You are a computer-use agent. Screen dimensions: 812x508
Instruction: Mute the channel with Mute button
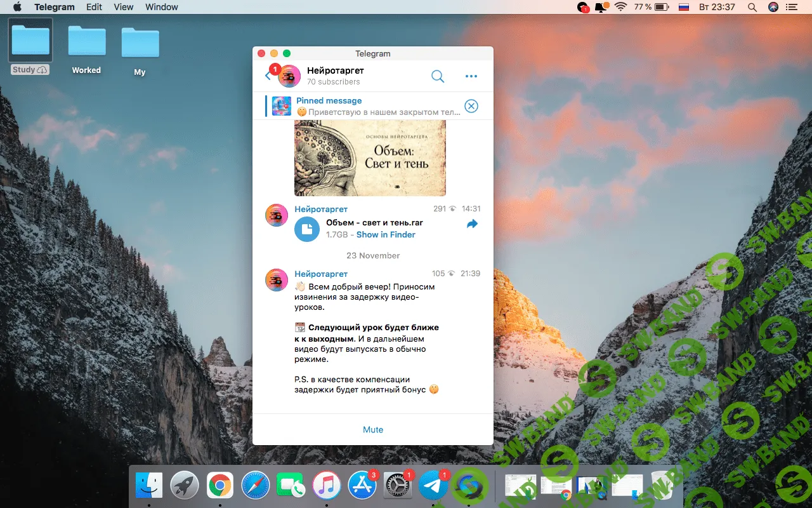tap(373, 430)
